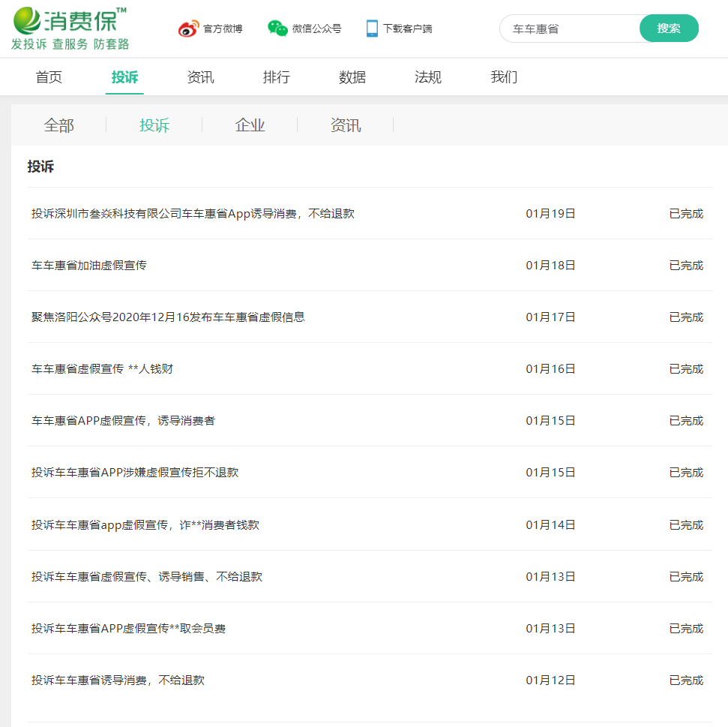Open complaint 投诉深圳市叁焱科技有限公司车车惠省App诱导消费

click(193, 214)
